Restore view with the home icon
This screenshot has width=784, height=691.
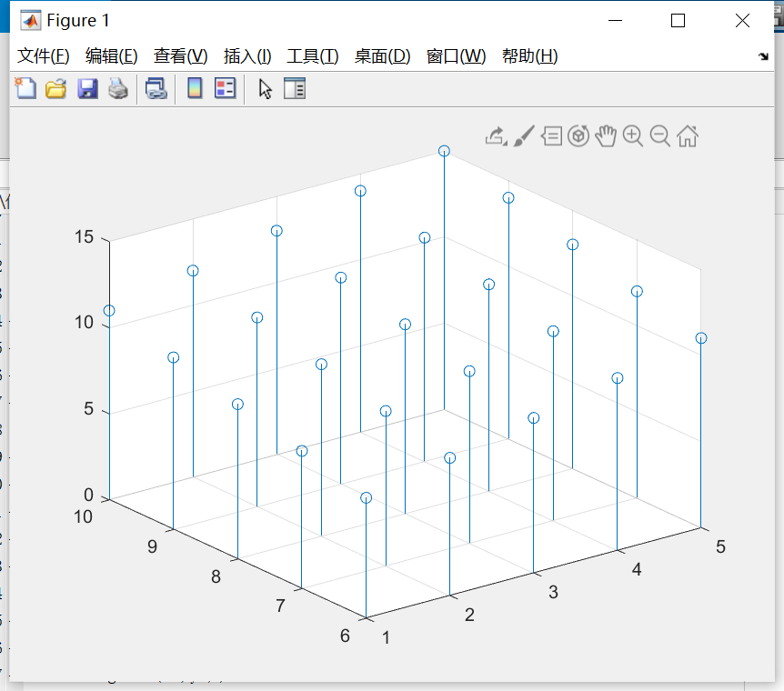[x=688, y=136]
